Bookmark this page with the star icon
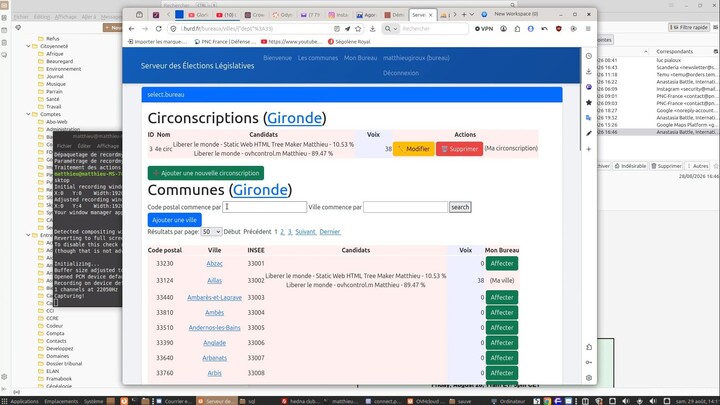 pyautogui.click(x=358, y=28)
